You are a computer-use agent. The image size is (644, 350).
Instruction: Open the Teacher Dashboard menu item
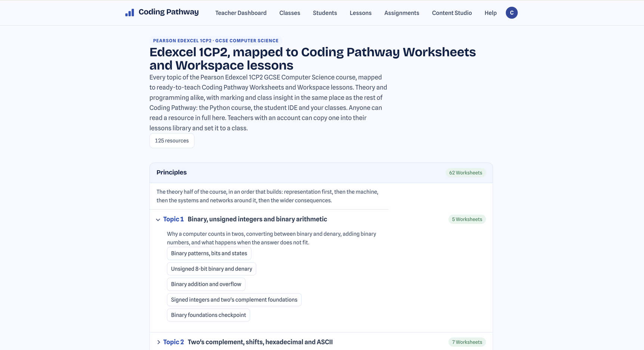(x=241, y=13)
